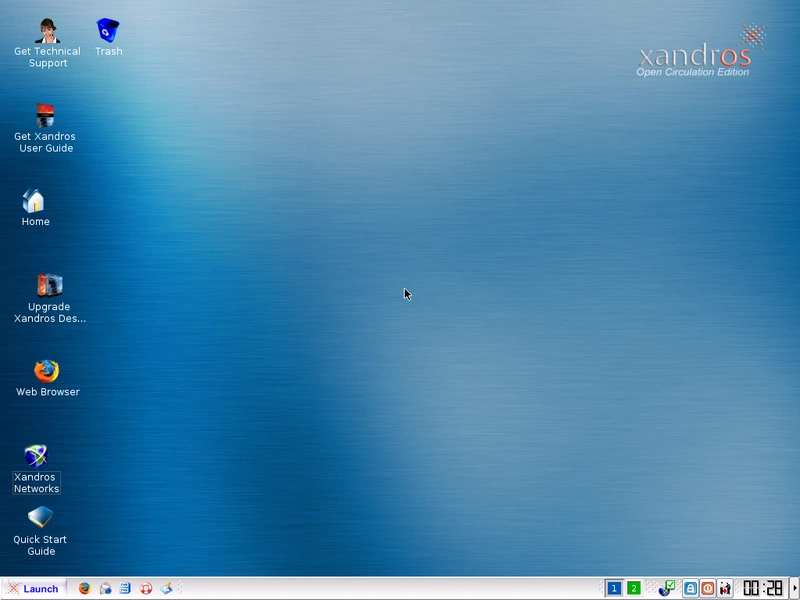Click the orange power logout icon
Screen dimensions: 800x600
click(x=708, y=588)
